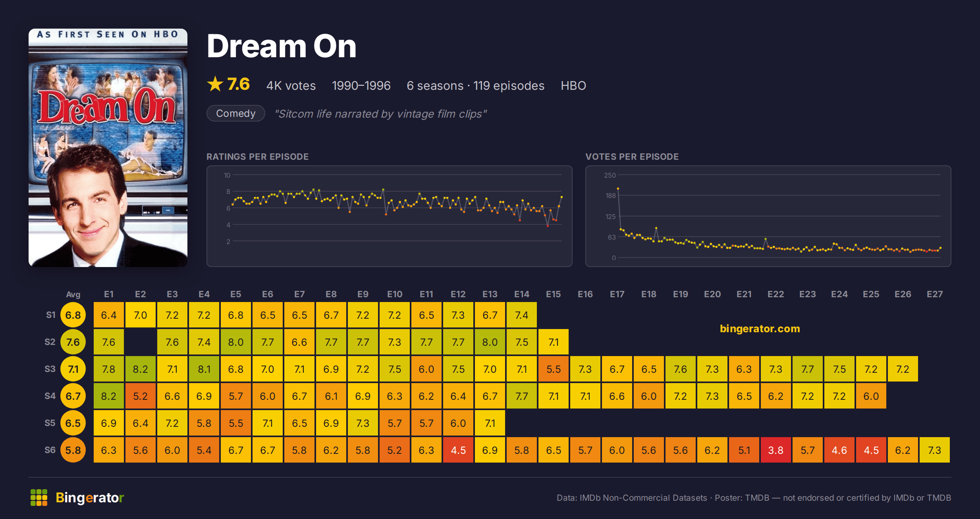Select the red 3.8 cell in S6 E22
Image resolution: width=980 pixels, height=519 pixels.
tap(776, 450)
